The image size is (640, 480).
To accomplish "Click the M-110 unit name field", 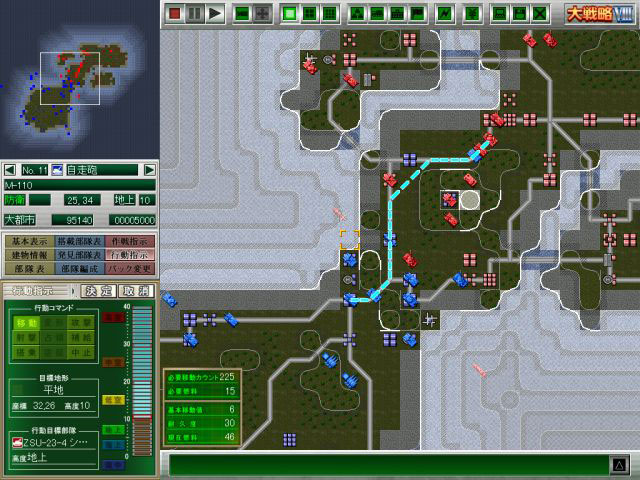I will 80,185.
